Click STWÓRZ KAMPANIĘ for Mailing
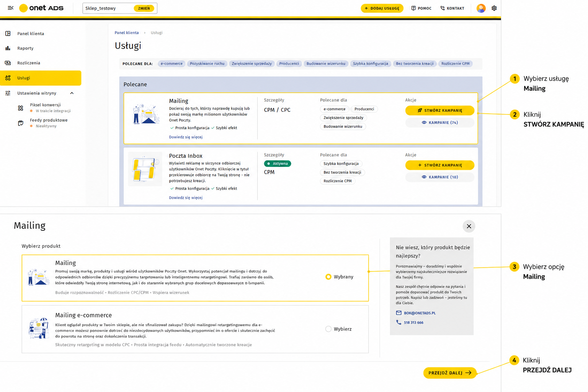 point(439,110)
